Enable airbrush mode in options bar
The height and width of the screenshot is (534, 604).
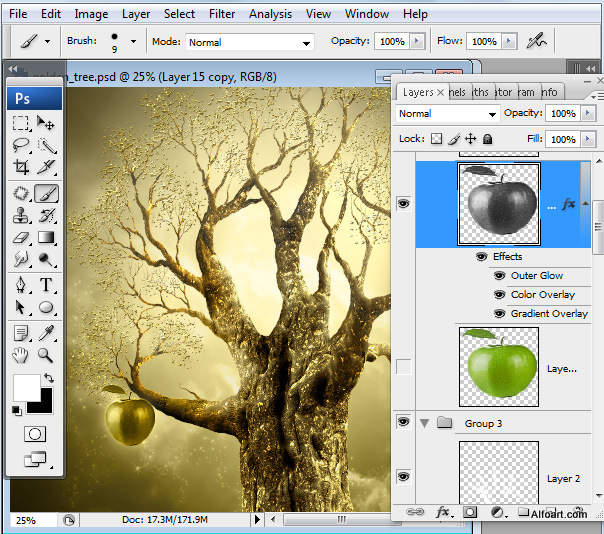[537, 42]
